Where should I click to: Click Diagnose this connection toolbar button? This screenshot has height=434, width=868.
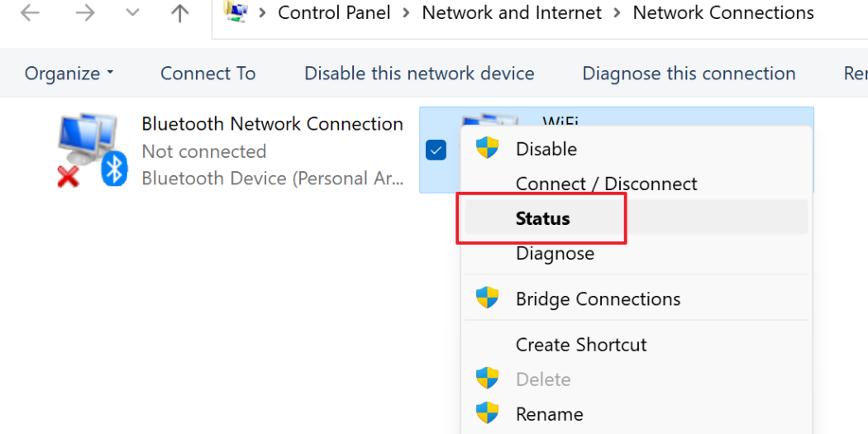(689, 73)
